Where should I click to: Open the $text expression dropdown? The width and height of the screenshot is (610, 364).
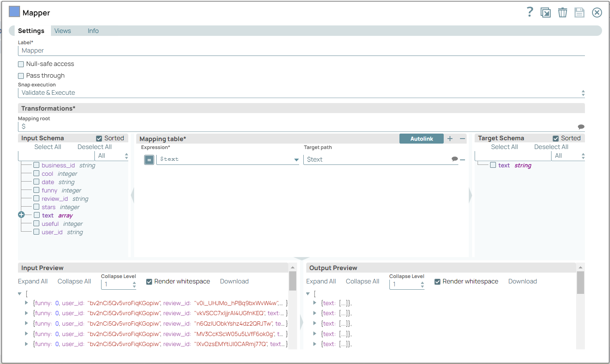(x=296, y=159)
